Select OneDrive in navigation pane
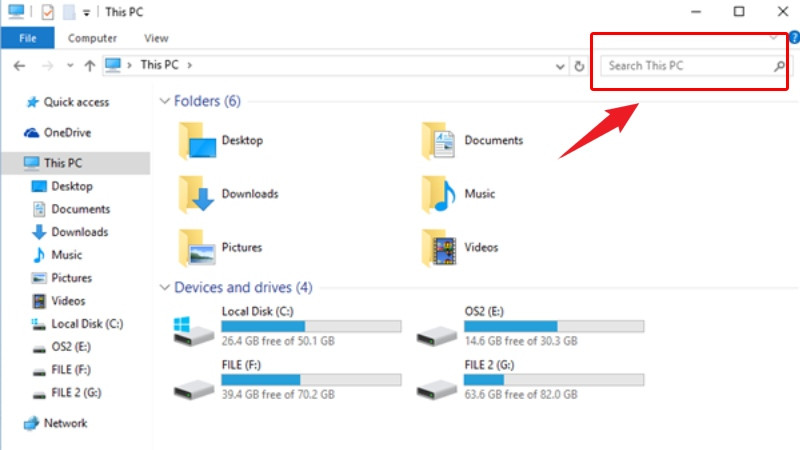 pyautogui.click(x=67, y=133)
